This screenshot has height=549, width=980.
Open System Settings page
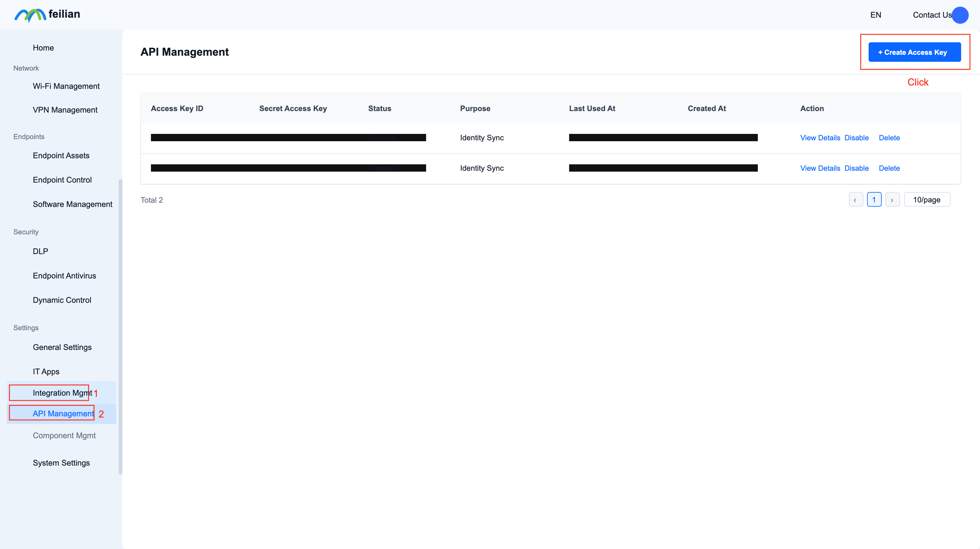coord(61,463)
